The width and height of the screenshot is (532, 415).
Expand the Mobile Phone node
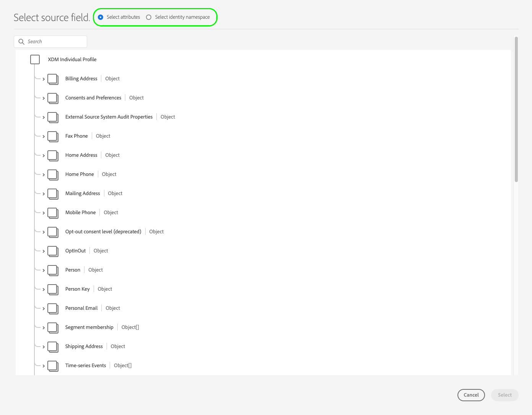(x=44, y=213)
